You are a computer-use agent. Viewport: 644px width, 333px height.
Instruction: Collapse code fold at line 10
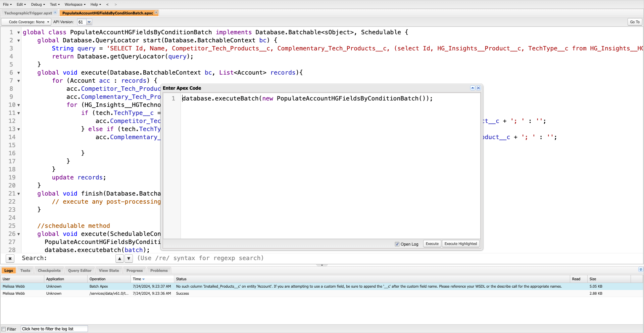pos(18,105)
